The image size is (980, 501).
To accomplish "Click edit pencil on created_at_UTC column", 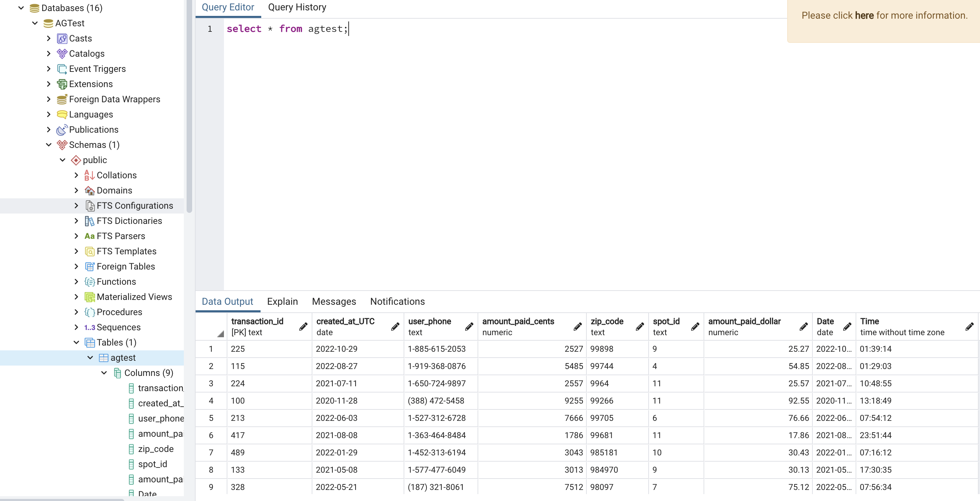I will tap(395, 327).
